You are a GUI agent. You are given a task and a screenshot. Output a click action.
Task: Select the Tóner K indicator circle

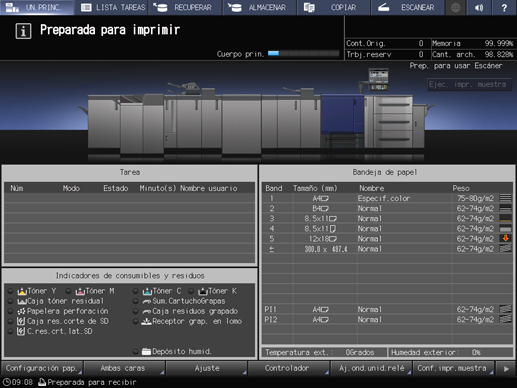pos(191,291)
